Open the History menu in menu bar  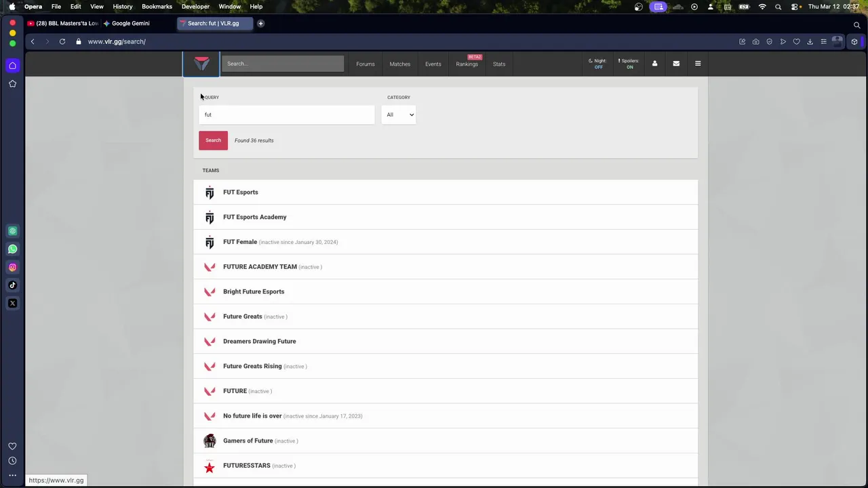click(x=123, y=6)
